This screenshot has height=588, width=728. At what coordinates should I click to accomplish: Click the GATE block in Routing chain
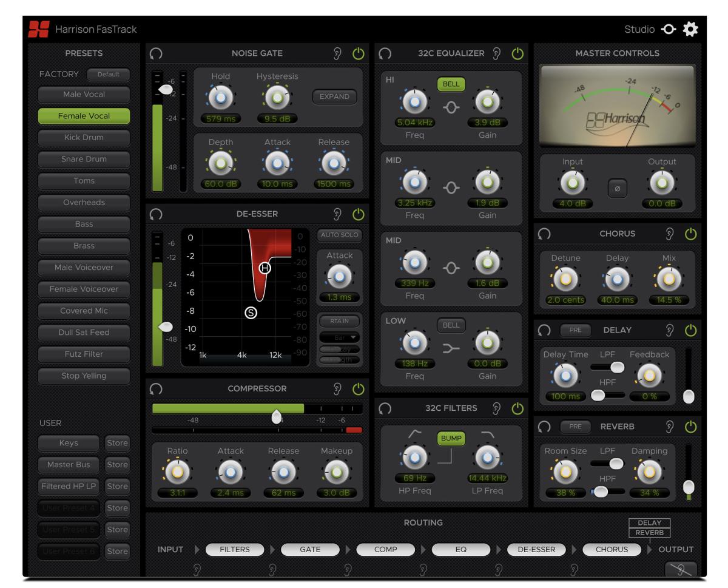click(x=310, y=550)
